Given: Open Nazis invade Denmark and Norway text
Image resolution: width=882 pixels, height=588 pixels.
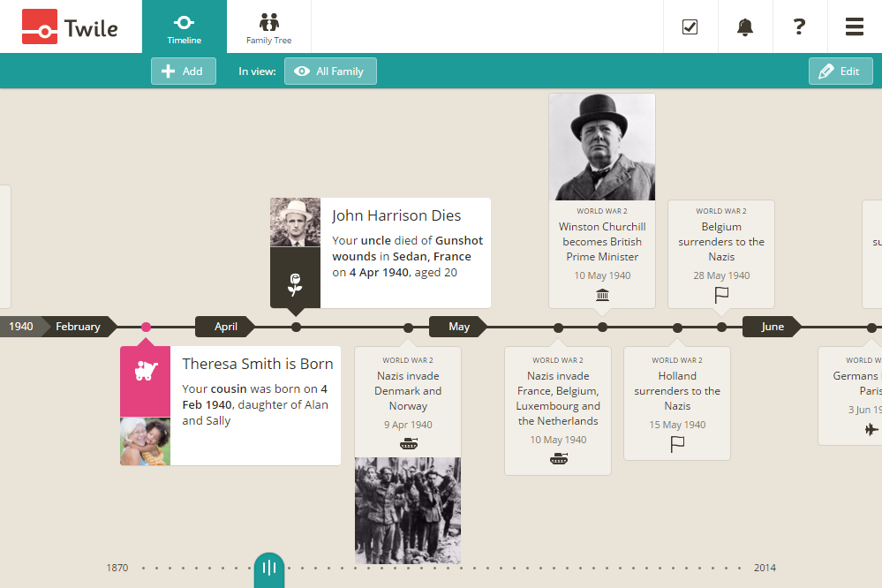Looking at the screenshot, I should [x=409, y=390].
